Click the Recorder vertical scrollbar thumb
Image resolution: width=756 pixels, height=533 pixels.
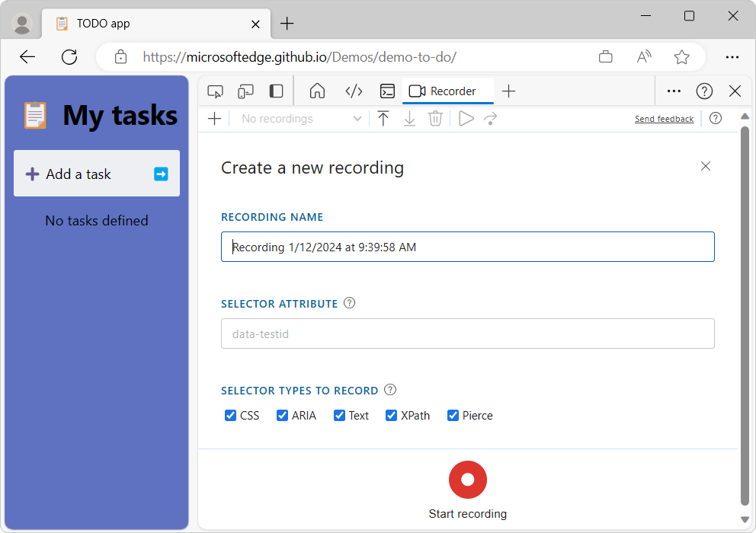pos(745,316)
